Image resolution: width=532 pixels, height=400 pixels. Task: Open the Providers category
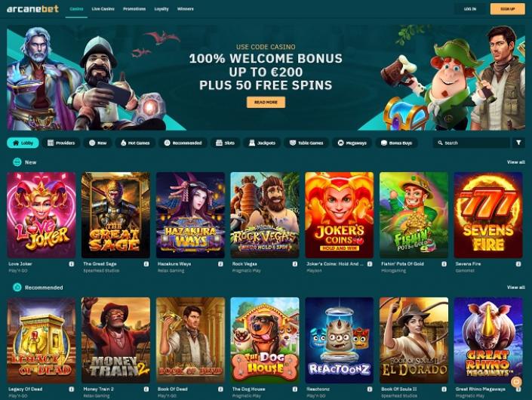click(61, 143)
